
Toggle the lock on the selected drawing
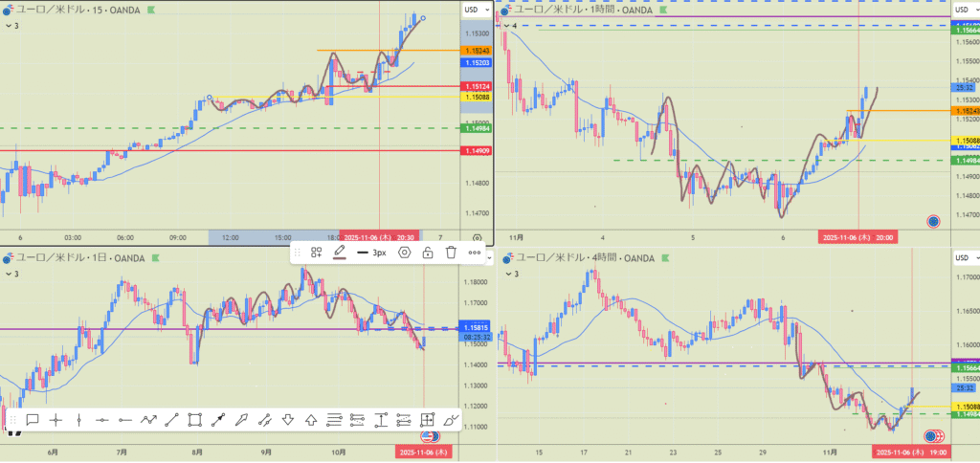click(428, 253)
